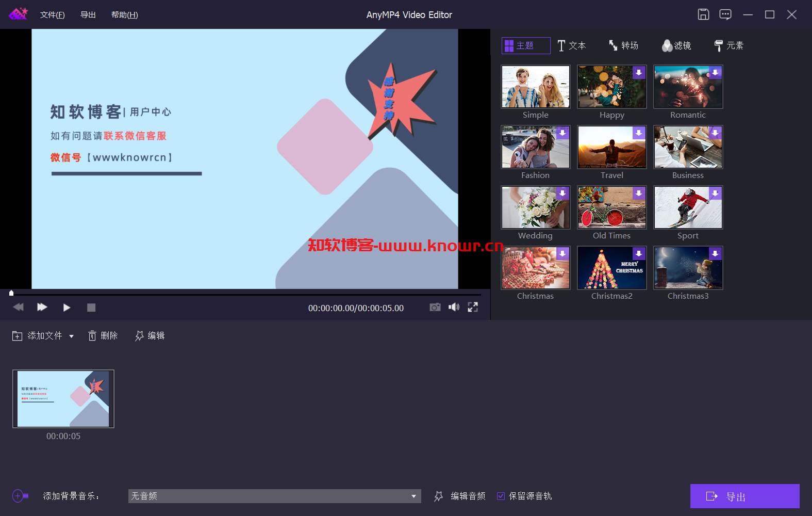This screenshot has width=812, height=516.
Task: Download the Old Times theme via arrow badge
Action: click(x=639, y=193)
